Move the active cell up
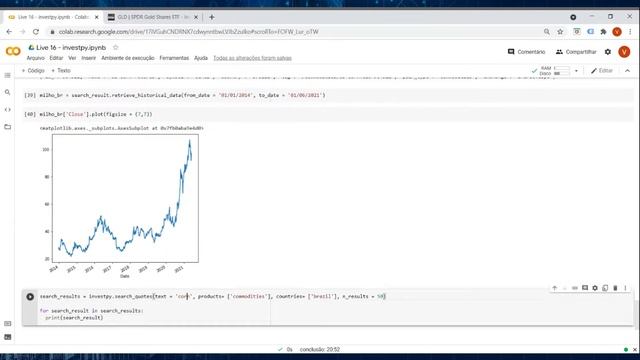Screen dimensions: 640x360 click(x=555, y=288)
